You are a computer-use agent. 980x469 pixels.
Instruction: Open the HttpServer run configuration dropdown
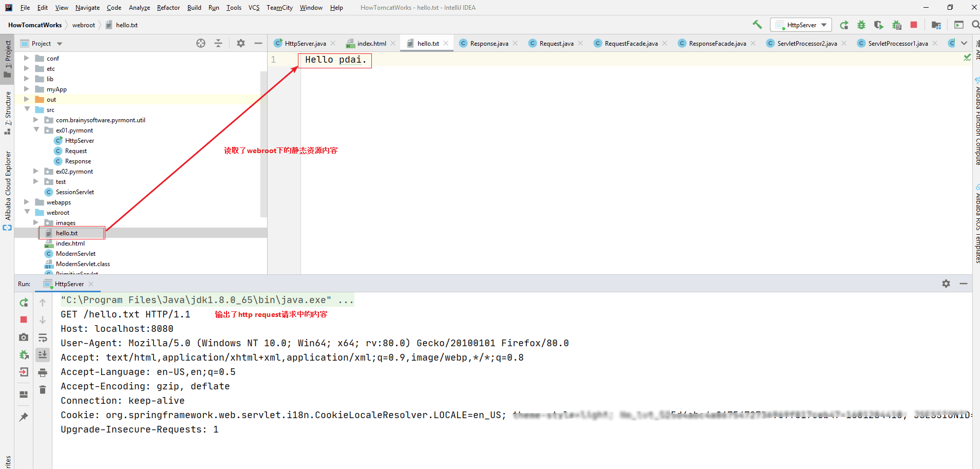pyautogui.click(x=801, y=25)
